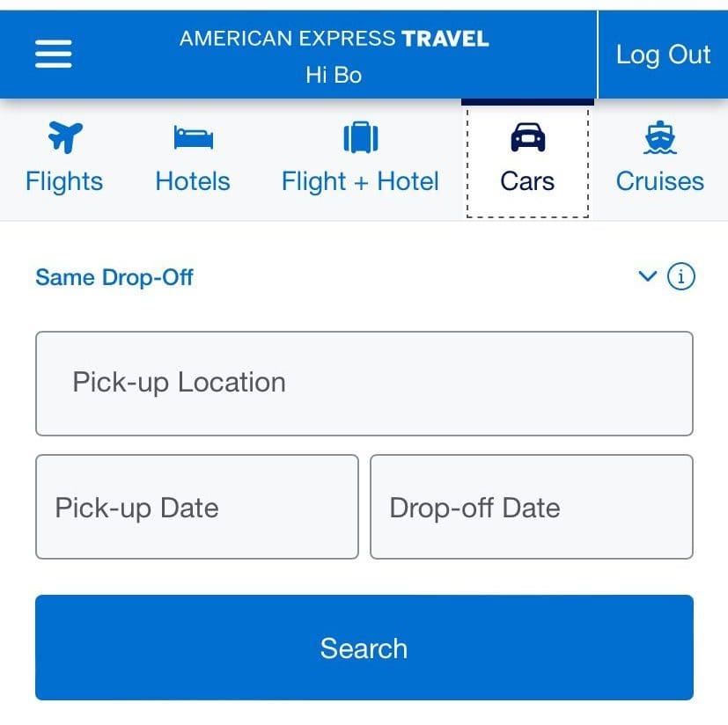The image size is (728, 725).
Task: Select the Pick-up Date field
Action: pos(196,507)
